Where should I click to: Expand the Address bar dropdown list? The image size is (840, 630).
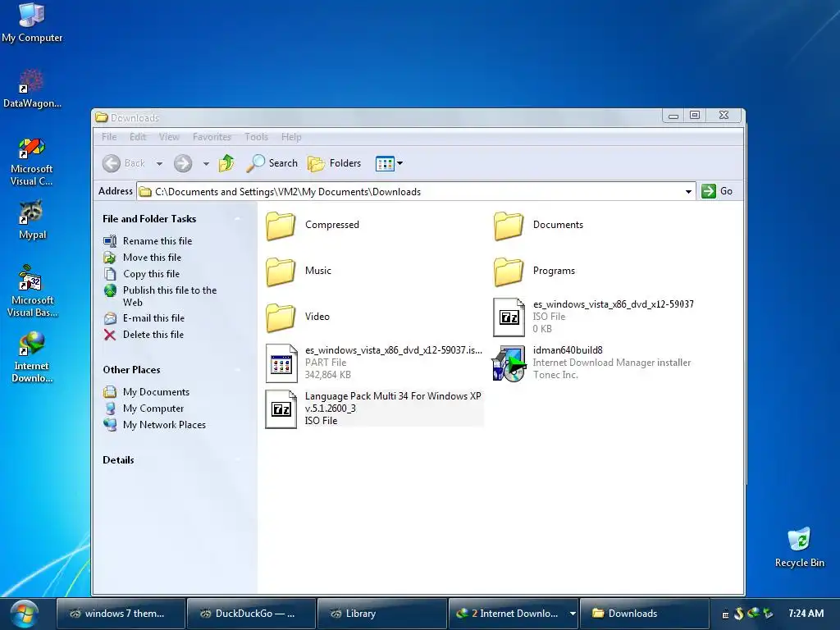(688, 192)
